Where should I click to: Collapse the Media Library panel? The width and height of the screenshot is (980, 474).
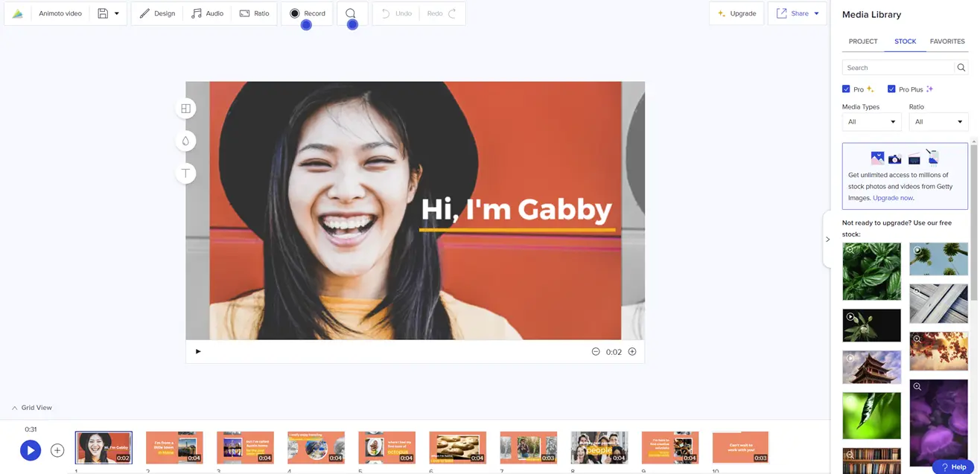tap(827, 240)
